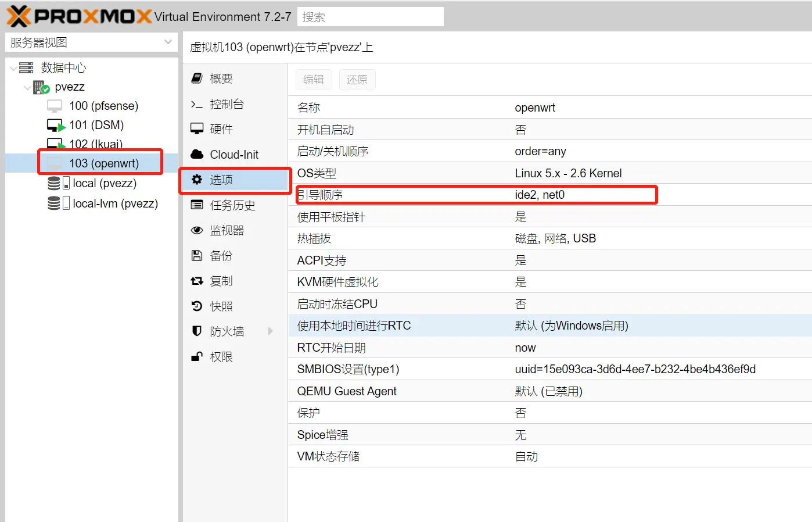Switch to the 快照 tab
Viewport: 812px width, 522px height.
(235, 306)
